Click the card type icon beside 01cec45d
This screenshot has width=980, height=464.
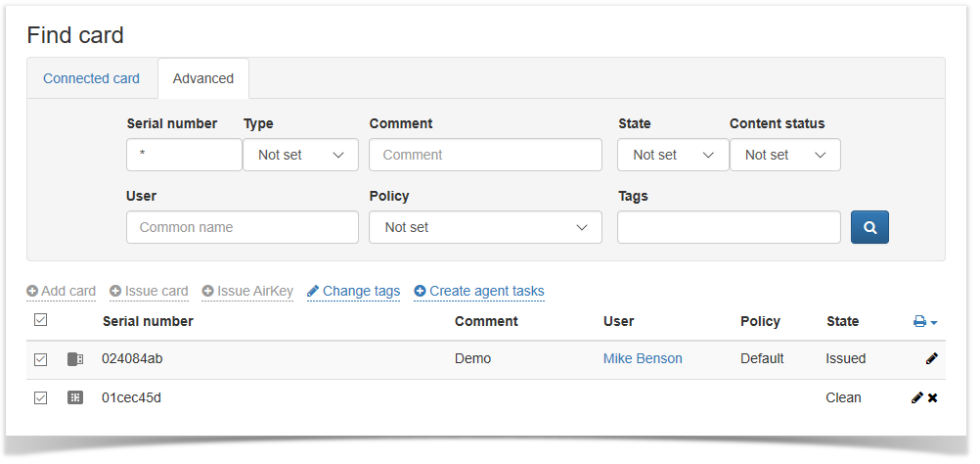(x=75, y=398)
